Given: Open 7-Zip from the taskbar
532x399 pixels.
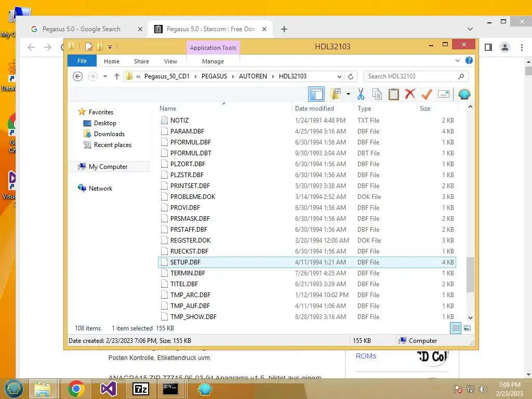Looking at the screenshot, I should click(x=140, y=389).
